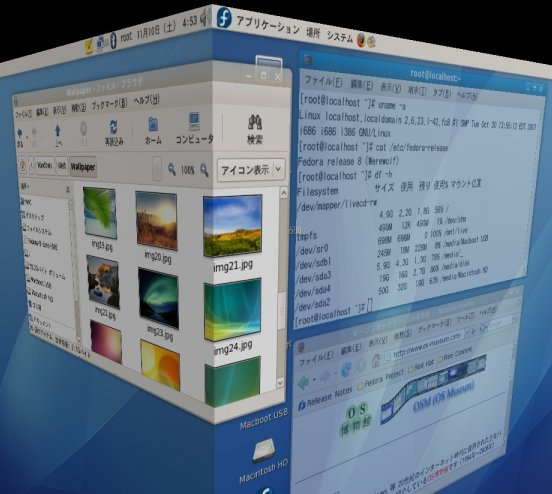Image resolution: width=552 pixels, height=494 pixels.
Task: Click terminal row /dev/mapper/livecd-rw
Action: tap(337, 205)
